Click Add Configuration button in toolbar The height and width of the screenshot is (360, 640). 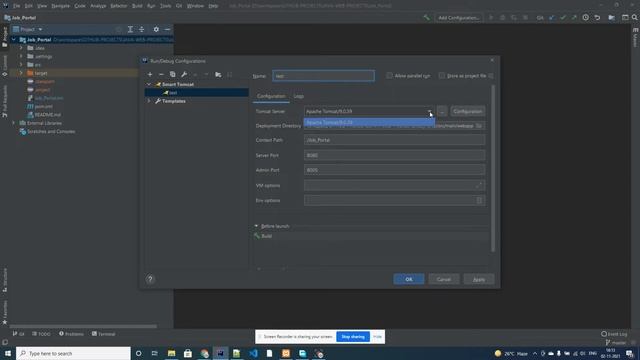(458, 18)
